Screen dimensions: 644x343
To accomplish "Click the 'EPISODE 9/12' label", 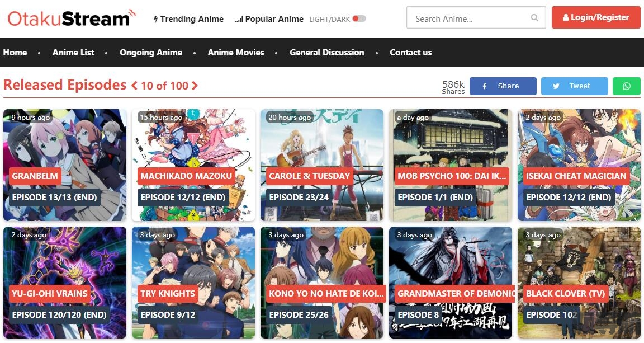I will point(168,315).
